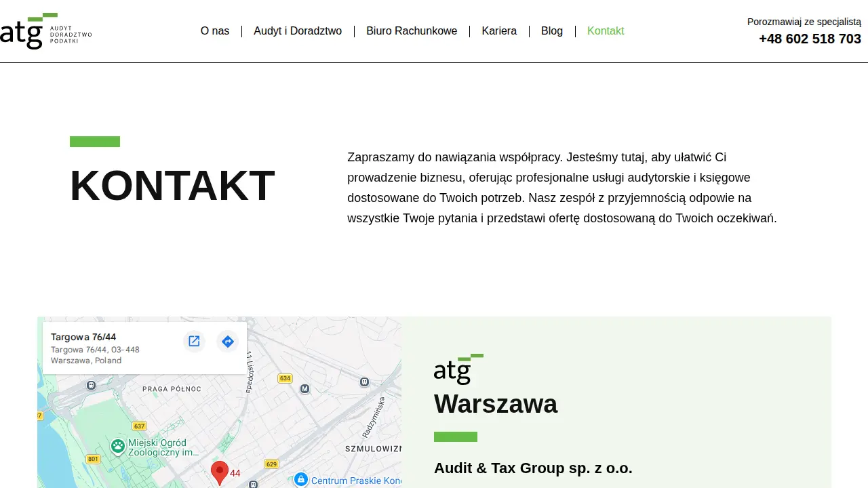Navigate to the Blog
This screenshot has width=868, height=488.
coord(552,31)
